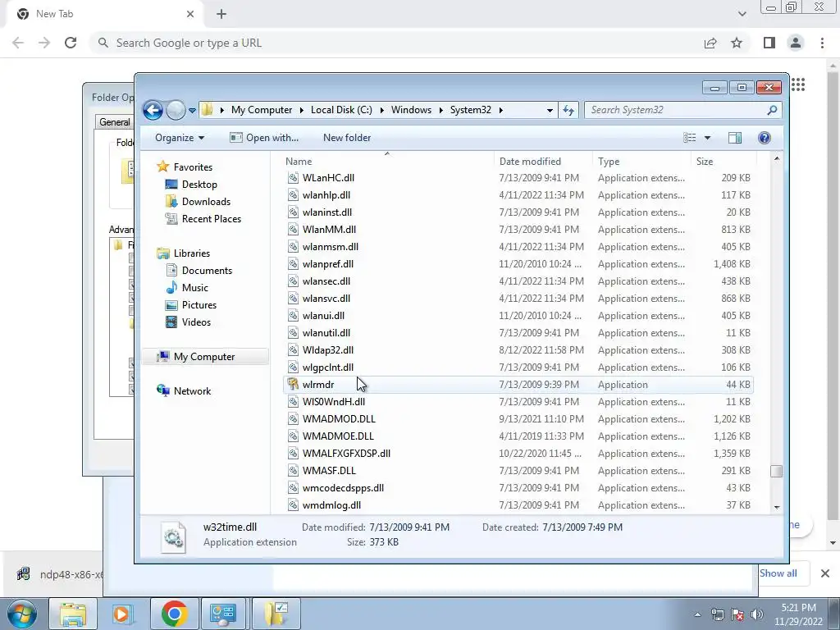Open Windows Start menu
Screen dimensions: 840x630
tap(21, 614)
